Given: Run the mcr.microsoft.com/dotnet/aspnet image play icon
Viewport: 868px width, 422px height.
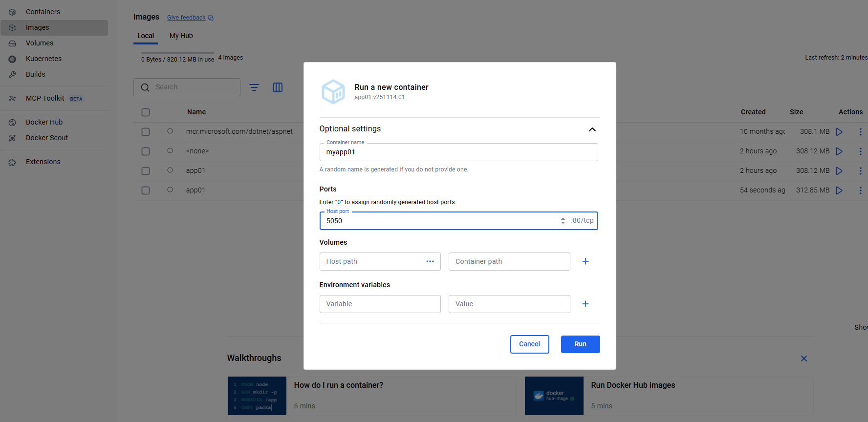Looking at the screenshot, I should tap(839, 132).
